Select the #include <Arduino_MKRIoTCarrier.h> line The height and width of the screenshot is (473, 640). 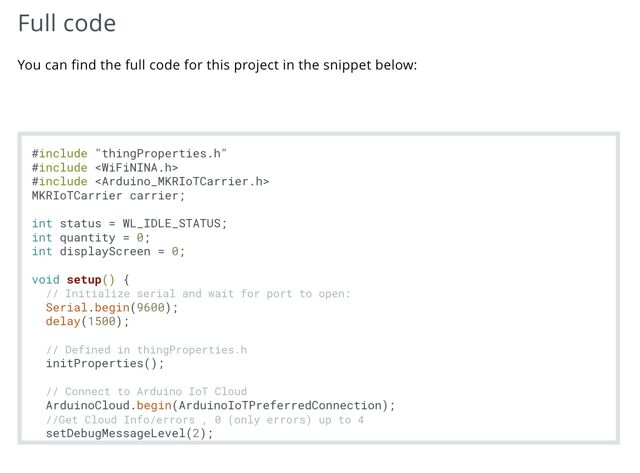(150, 182)
